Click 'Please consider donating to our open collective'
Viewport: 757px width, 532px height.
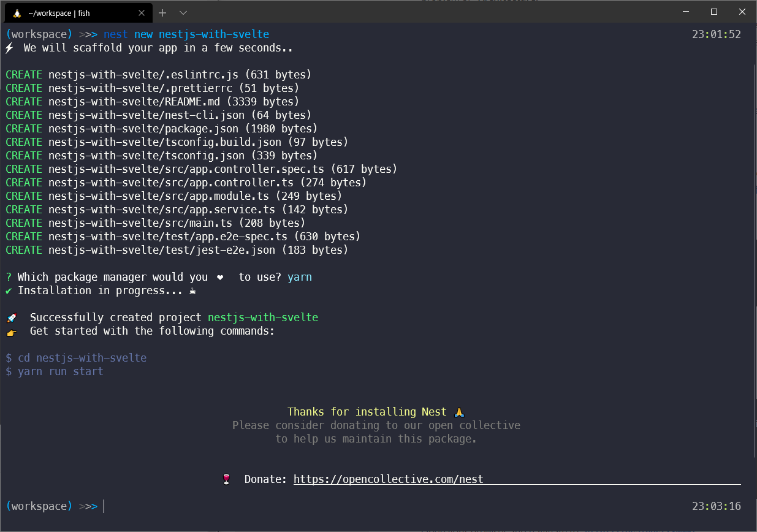(376, 425)
